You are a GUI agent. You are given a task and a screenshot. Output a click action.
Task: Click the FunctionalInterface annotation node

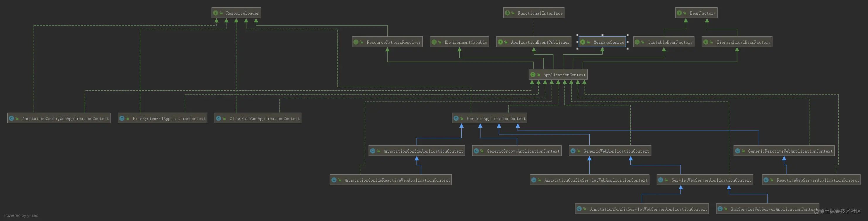coord(534,13)
